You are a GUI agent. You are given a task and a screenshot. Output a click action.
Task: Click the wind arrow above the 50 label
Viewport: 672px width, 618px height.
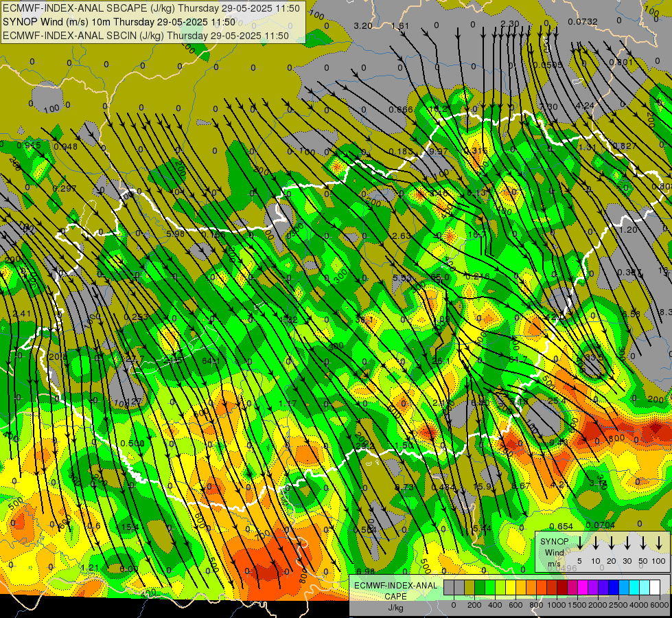coord(643,542)
